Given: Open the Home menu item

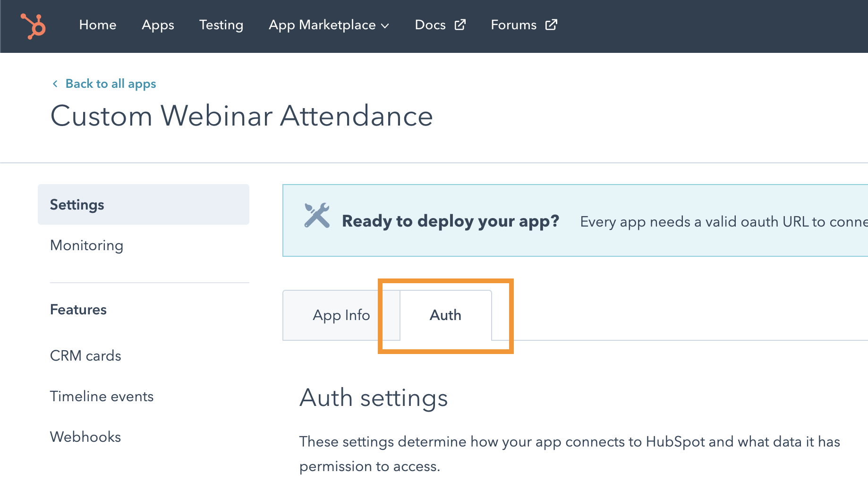Looking at the screenshot, I should (x=98, y=25).
